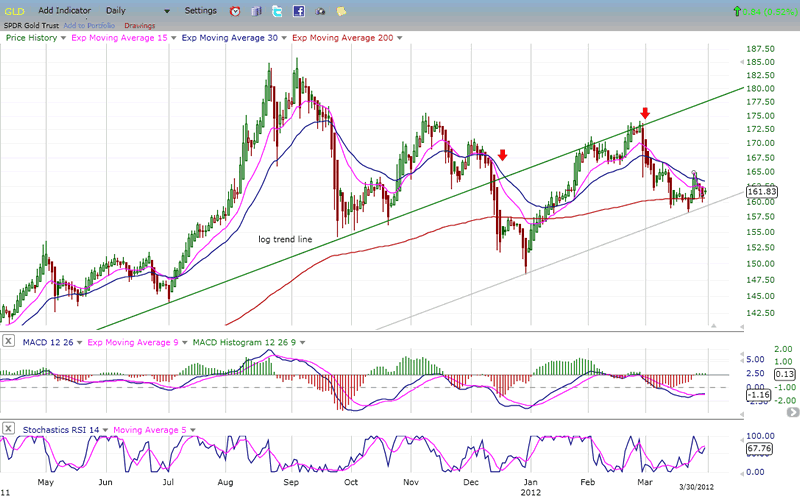Click the Exp Moving Average 200 label

pos(343,38)
